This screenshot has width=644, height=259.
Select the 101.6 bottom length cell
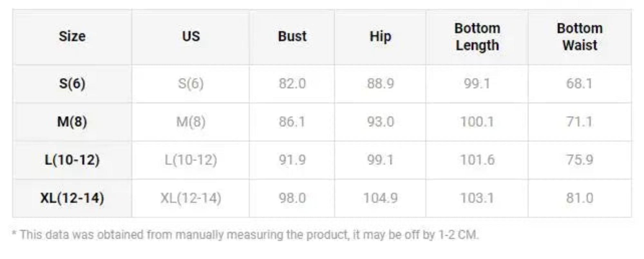[x=477, y=160]
